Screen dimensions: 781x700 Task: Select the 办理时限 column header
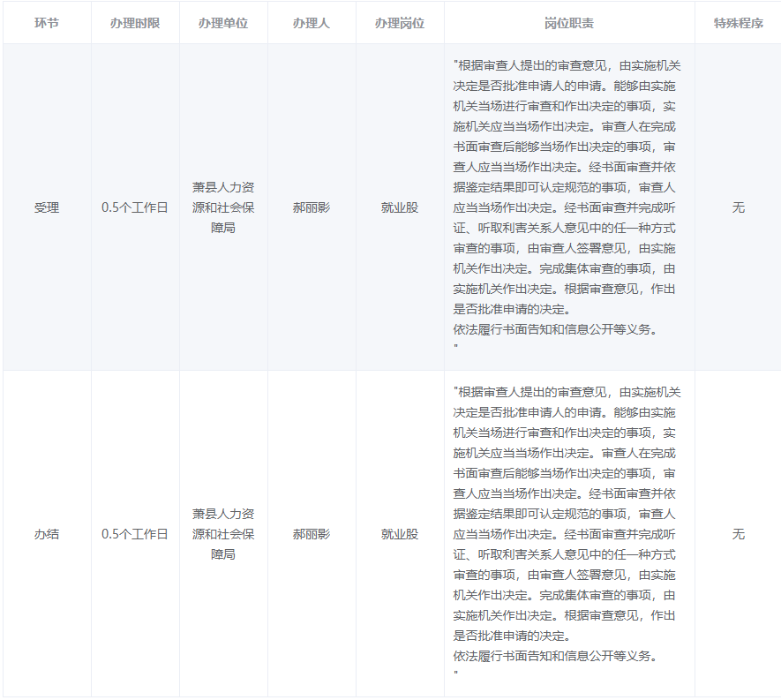135,23
